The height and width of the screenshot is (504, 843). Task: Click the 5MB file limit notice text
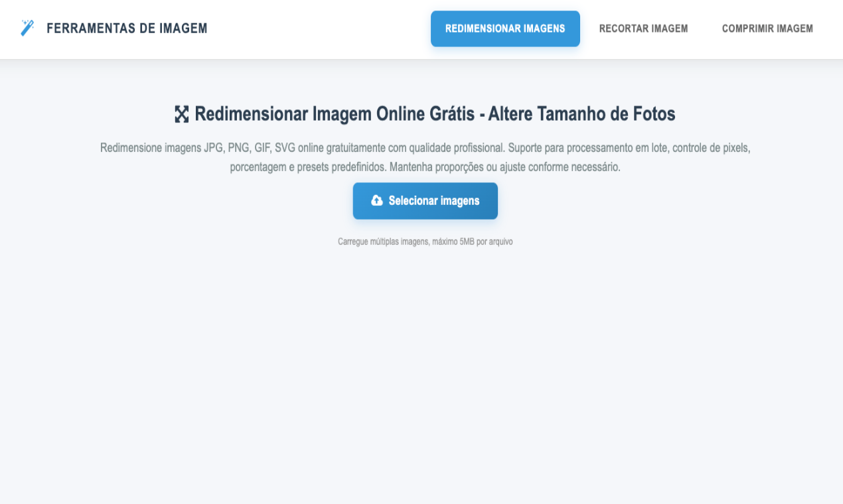coord(425,241)
